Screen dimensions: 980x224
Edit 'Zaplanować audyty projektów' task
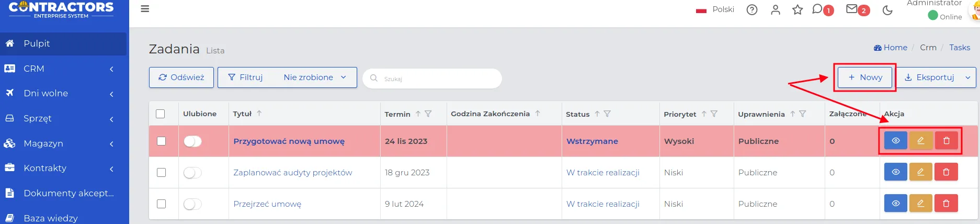921,172
